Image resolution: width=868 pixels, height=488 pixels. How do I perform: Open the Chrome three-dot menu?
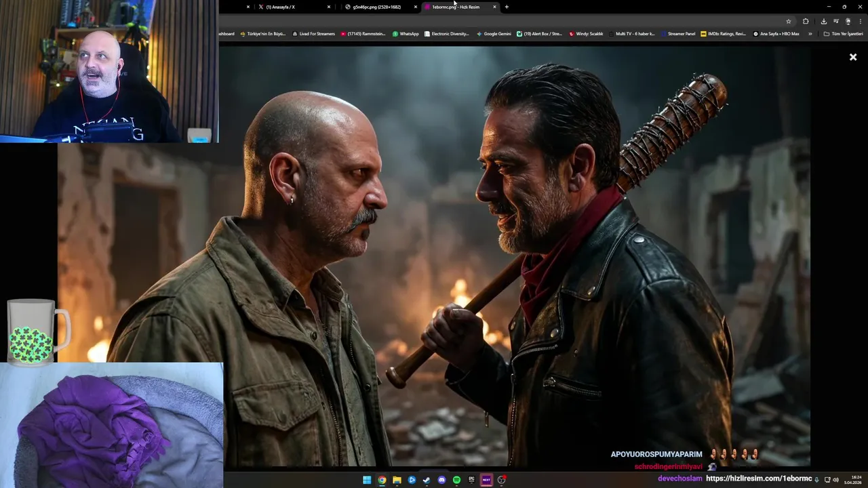(x=860, y=21)
